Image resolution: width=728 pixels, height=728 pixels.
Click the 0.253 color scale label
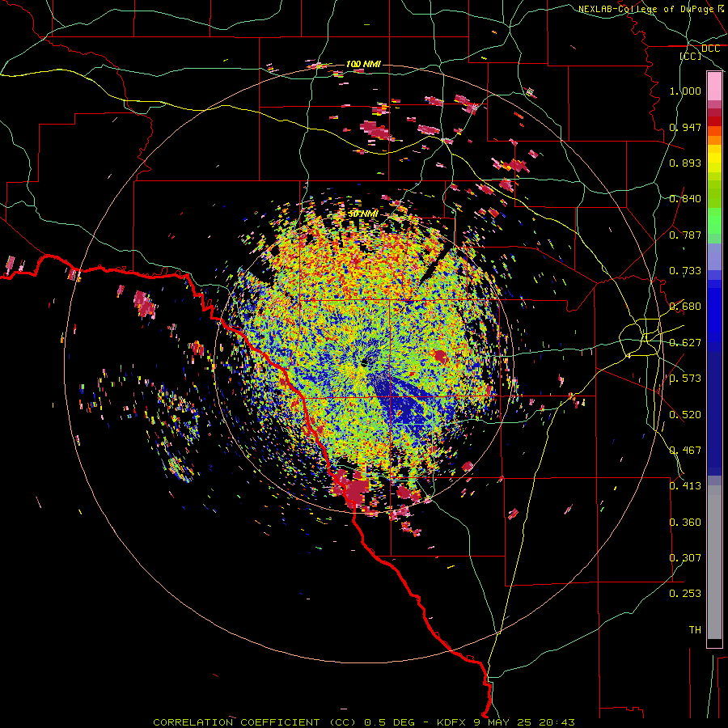pyautogui.click(x=685, y=594)
